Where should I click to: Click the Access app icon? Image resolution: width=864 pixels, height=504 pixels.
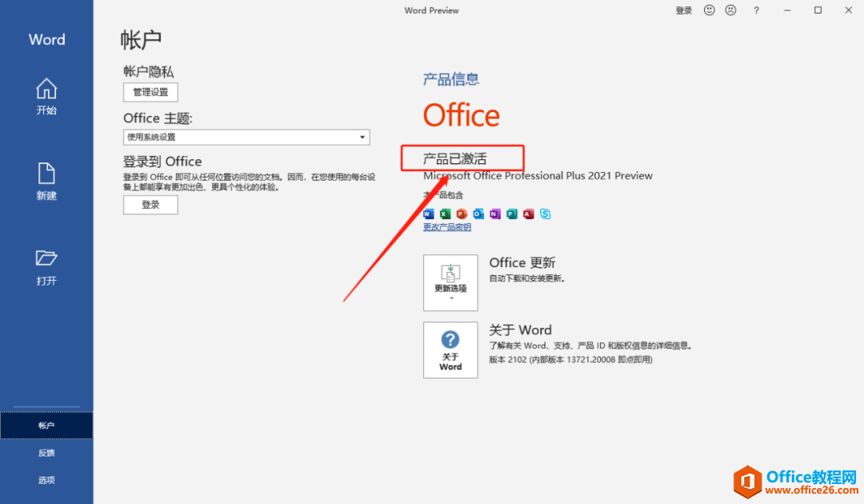[x=529, y=214]
